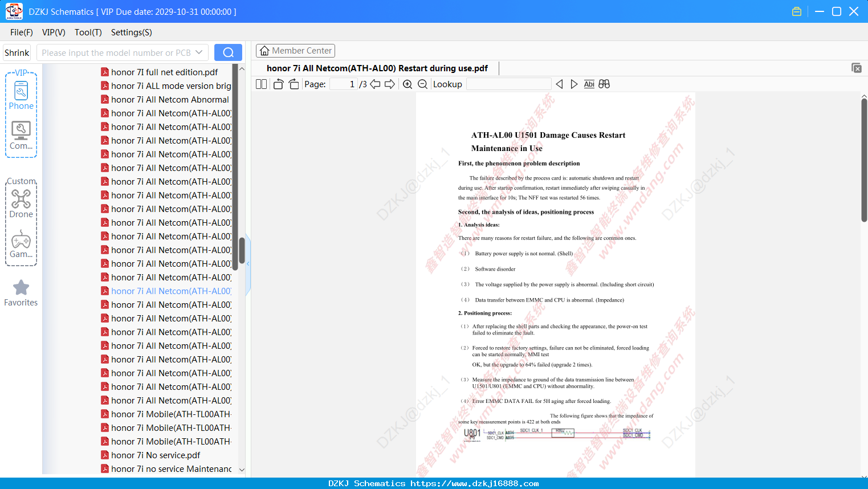Select the Game console category icon
This screenshot has height=489, width=868.
(21, 244)
